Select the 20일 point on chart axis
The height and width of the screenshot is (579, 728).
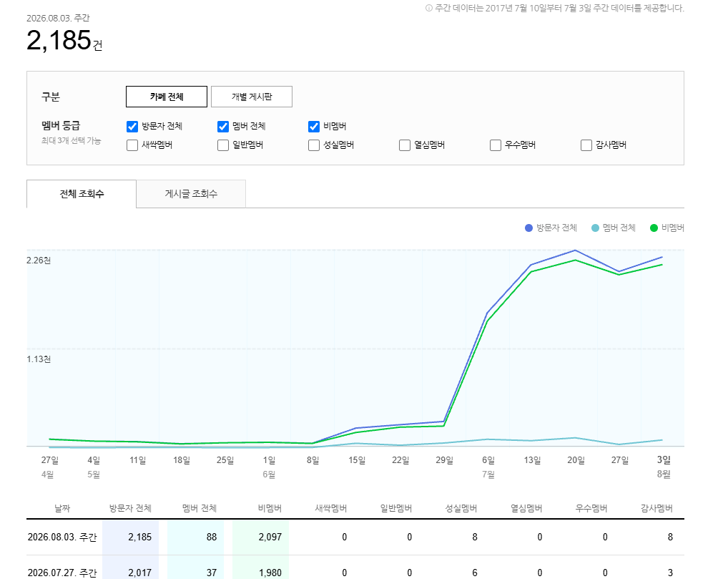point(576,460)
